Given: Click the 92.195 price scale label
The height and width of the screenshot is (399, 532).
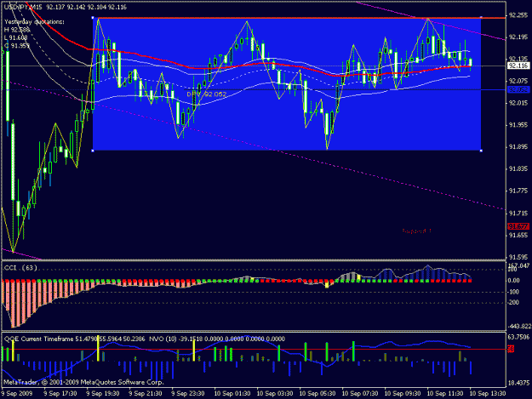Looking at the screenshot, I should tap(518, 37).
